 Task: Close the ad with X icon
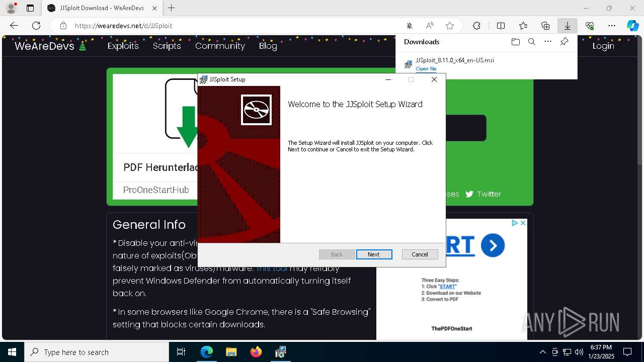[523, 223]
